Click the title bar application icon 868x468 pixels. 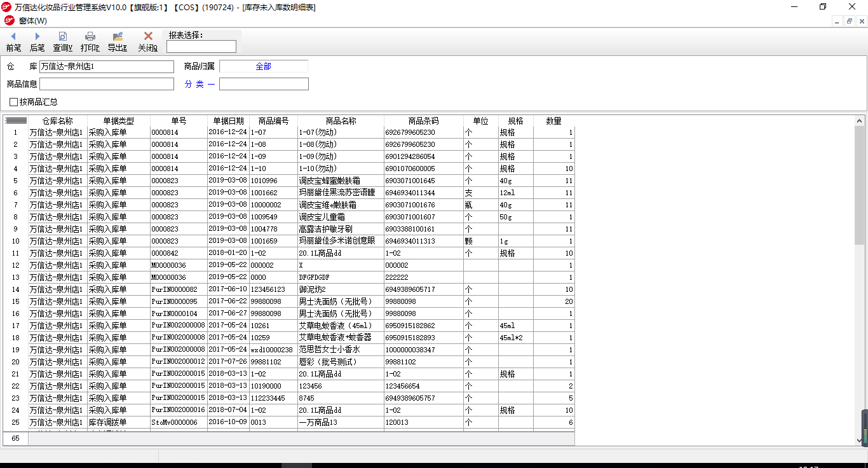pyautogui.click(x=7, y=7)
